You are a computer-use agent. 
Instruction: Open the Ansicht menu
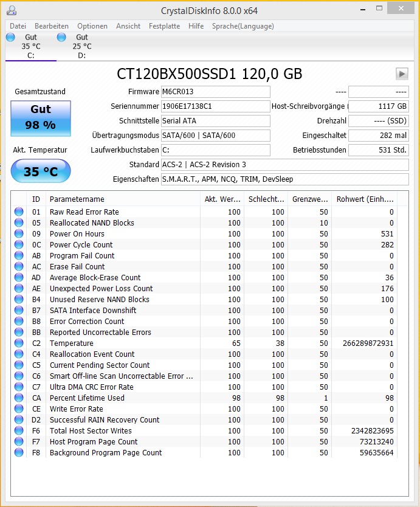pos(128,26)
